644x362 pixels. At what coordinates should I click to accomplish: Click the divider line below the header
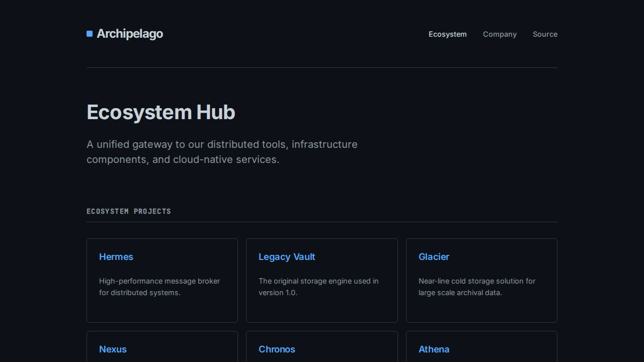tap(322, 67)
